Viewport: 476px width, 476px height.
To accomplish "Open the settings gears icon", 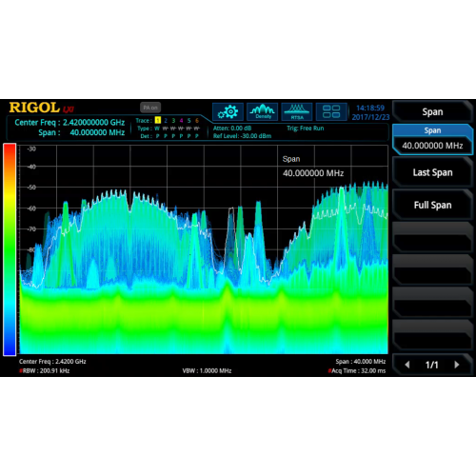I will [228, 111].
